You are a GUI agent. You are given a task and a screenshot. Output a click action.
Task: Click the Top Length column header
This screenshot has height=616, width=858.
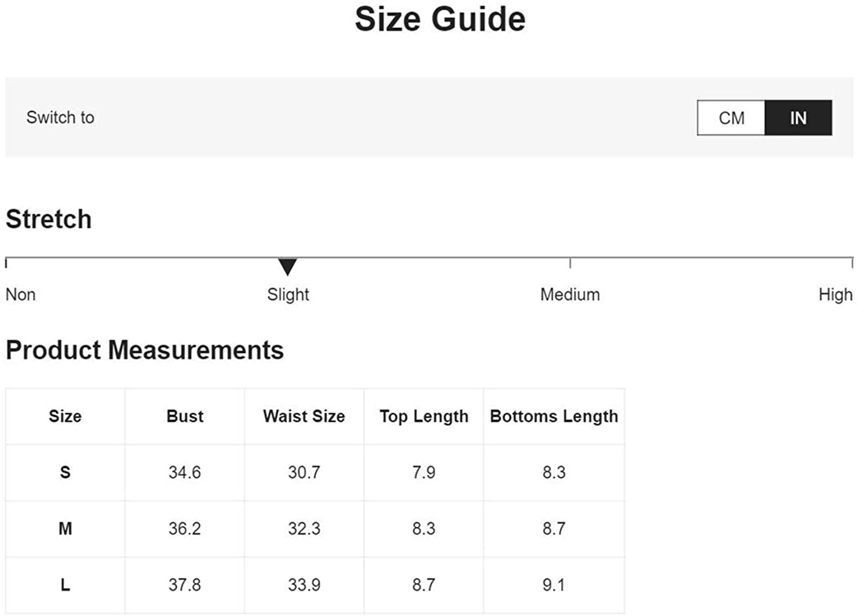(424, 416)
